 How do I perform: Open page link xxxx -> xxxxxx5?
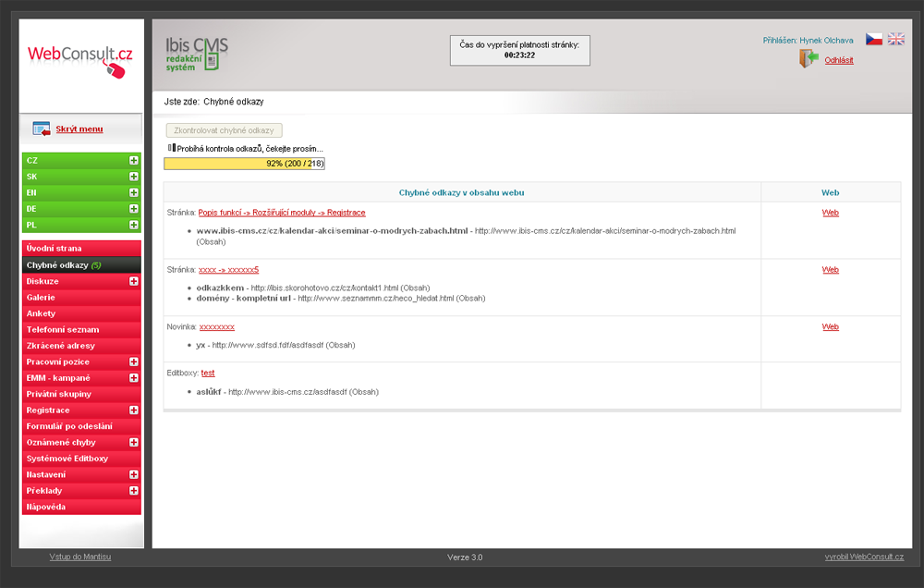tap(228, 270)
